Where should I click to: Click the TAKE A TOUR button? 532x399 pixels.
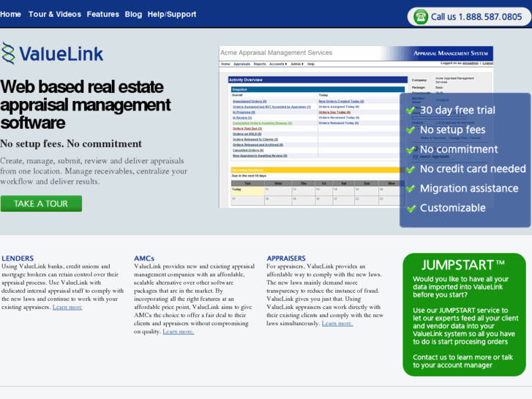(x=41, y=204)
